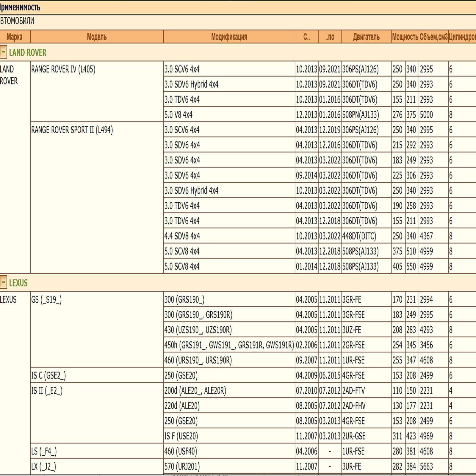Screen dimensions: 476x476
Task: Click the LX (_J2_) model cell
Action: point(43,467)
